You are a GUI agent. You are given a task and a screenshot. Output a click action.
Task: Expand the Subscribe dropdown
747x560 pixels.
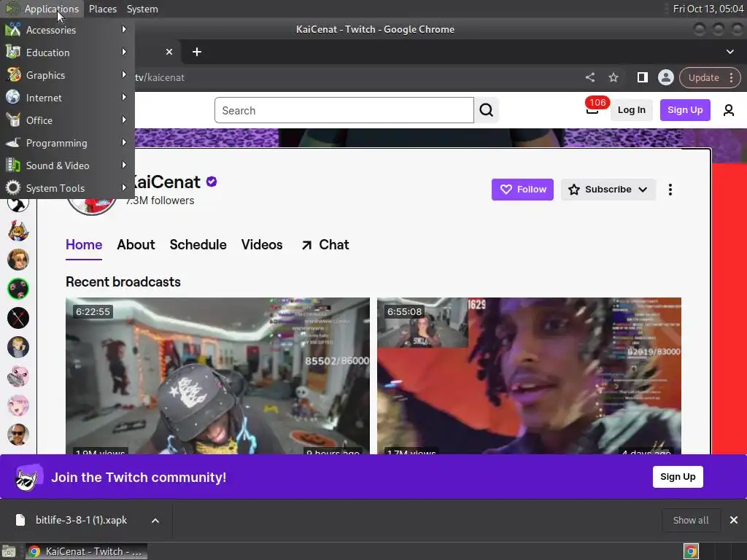pos(608,190)
